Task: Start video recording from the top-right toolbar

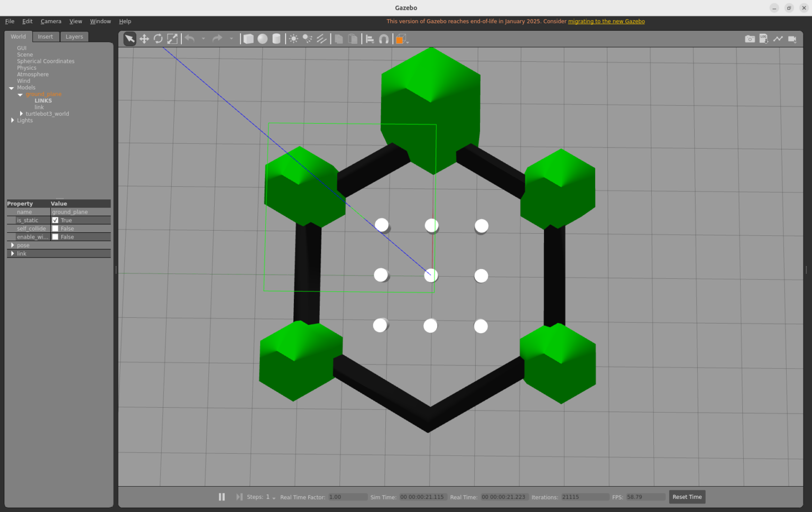Action: 793,38
